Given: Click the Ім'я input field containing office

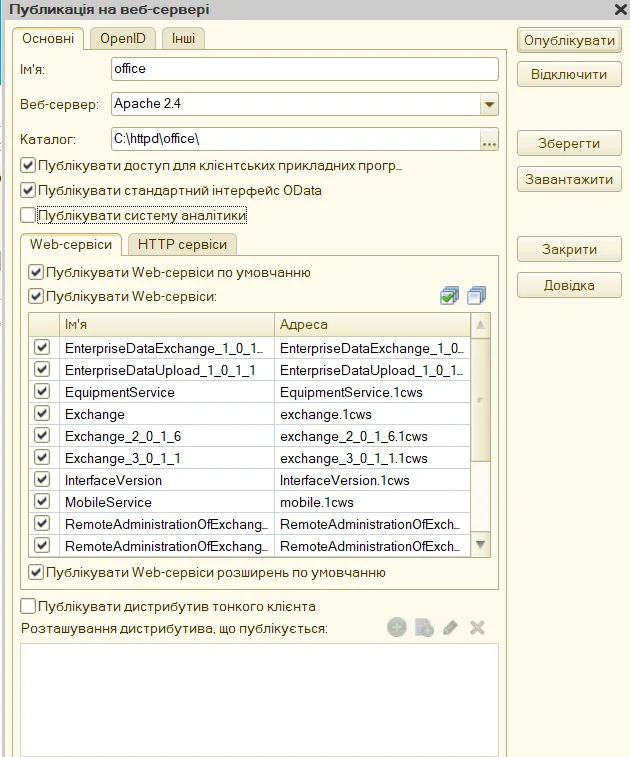Looking at the screenshot, I should 304,69.
